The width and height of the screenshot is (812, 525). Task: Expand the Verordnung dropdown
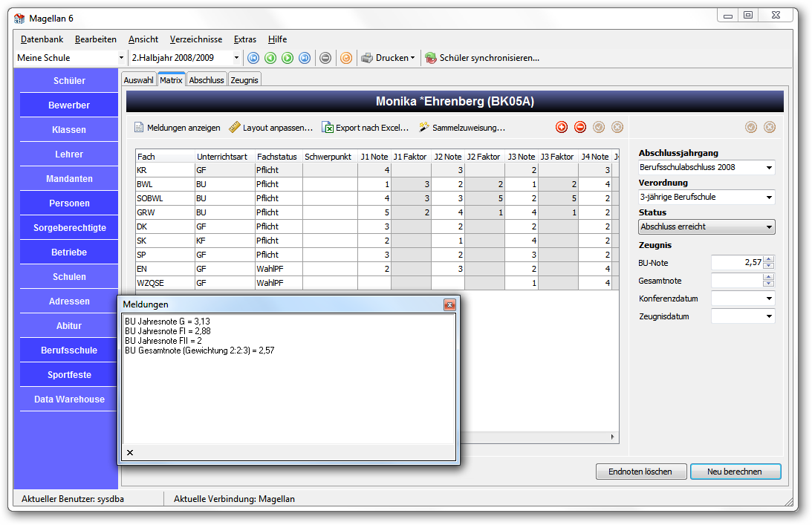[769, 198]
